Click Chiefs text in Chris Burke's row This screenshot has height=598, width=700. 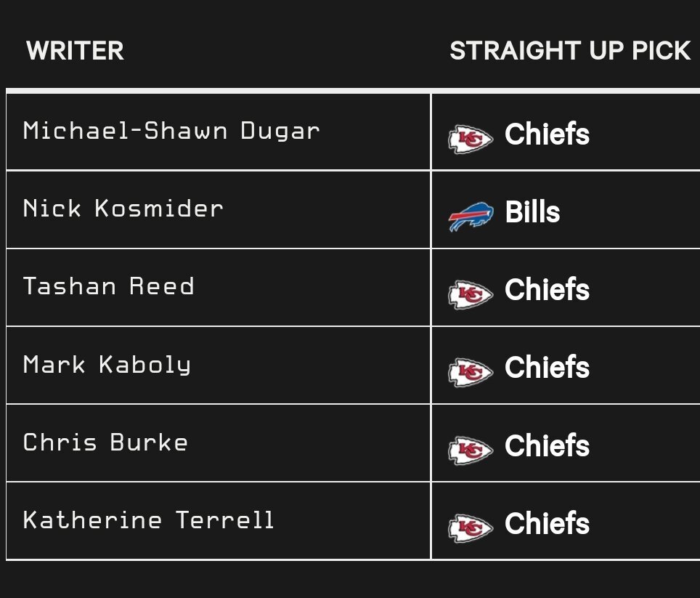[x=547, y=445]
